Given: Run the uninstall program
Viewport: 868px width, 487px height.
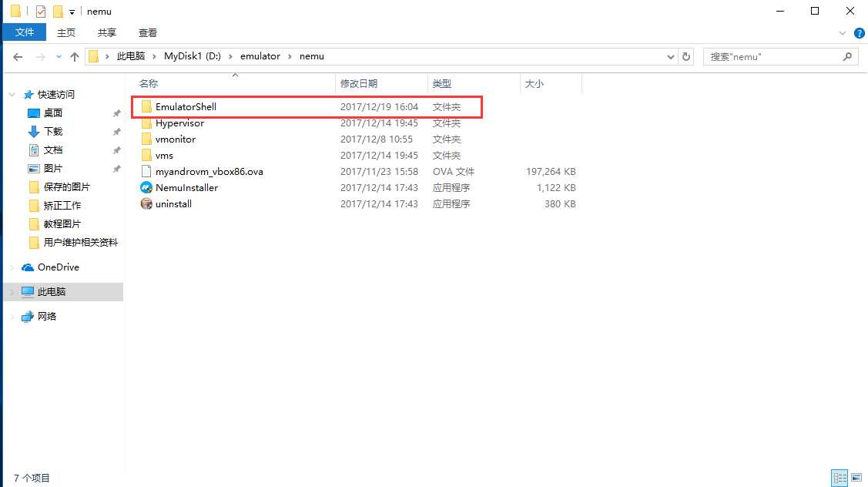Looking at the screenshot, I should [x=173, y=203].
